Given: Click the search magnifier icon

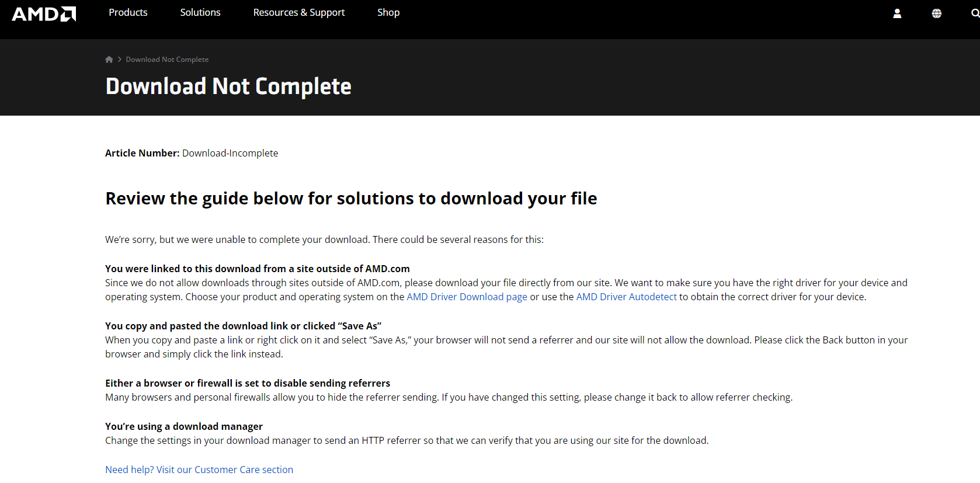Looking at the screenshot, I should tap(975, 13).
